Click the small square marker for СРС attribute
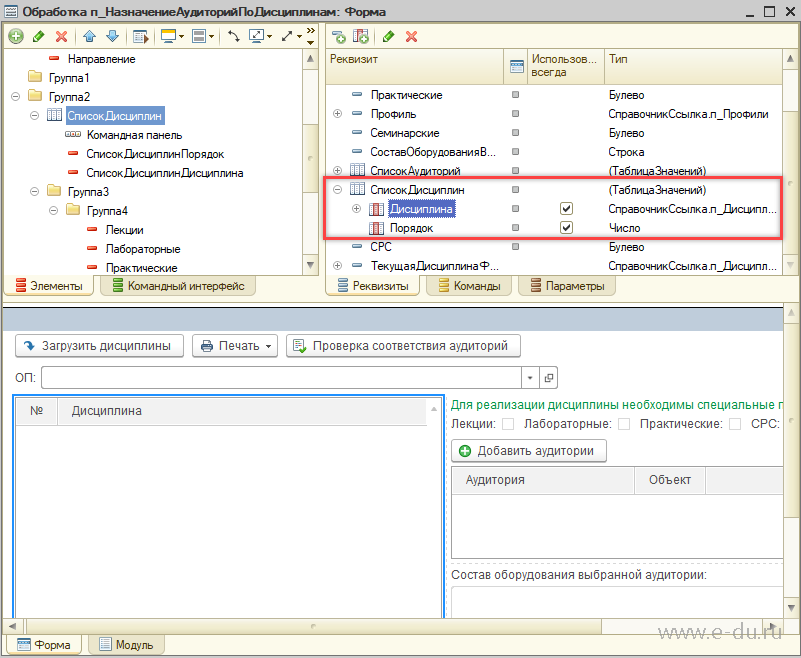This screenshot has height=658, width=801. (x=515, y=246)
